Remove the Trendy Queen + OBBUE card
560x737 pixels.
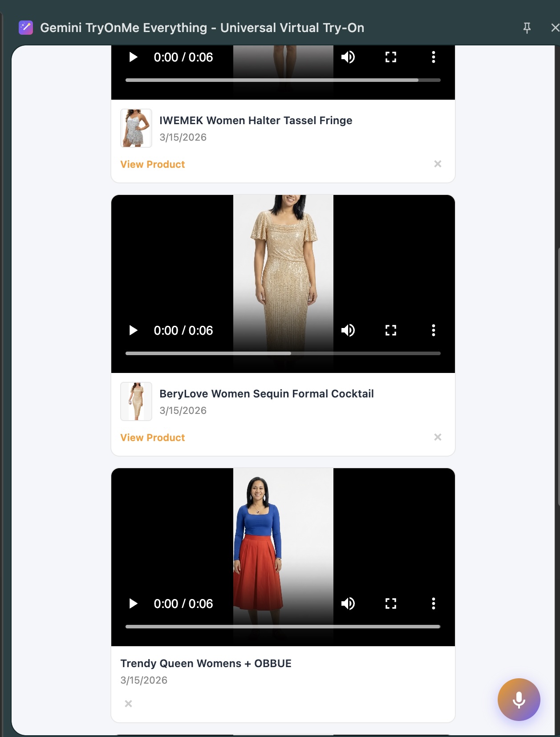(x=129, y=704)
